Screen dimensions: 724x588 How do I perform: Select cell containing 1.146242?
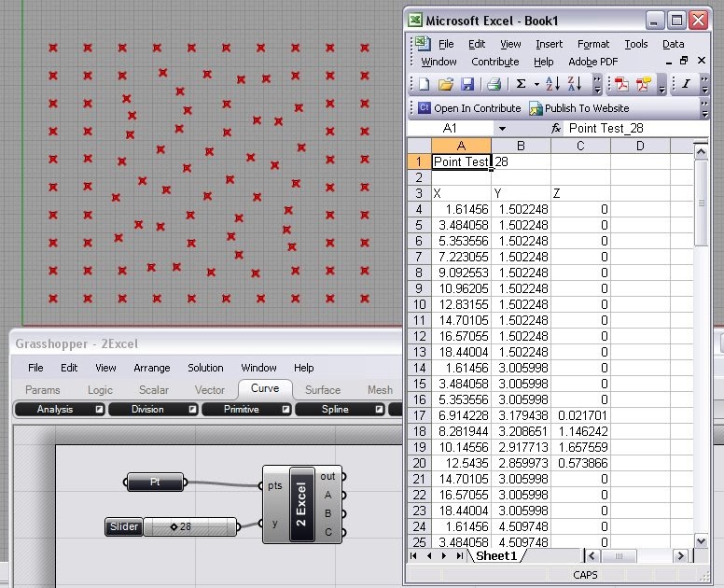coord(580,431)
